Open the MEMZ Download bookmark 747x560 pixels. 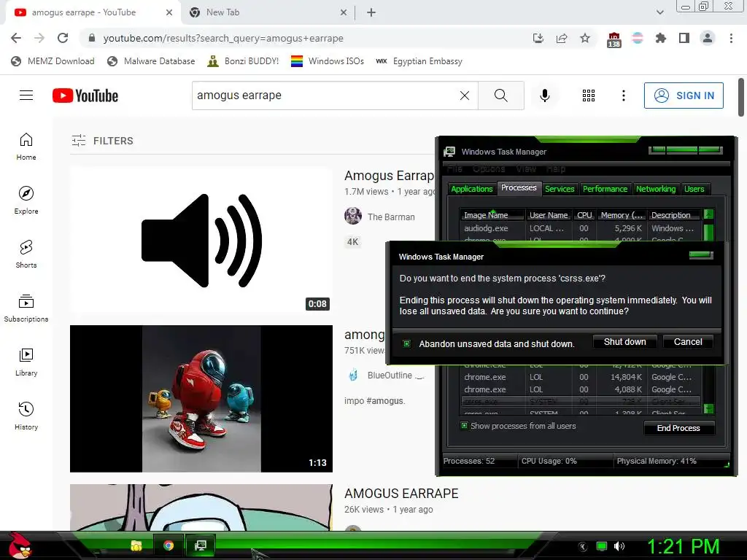[x=53, y=61]
